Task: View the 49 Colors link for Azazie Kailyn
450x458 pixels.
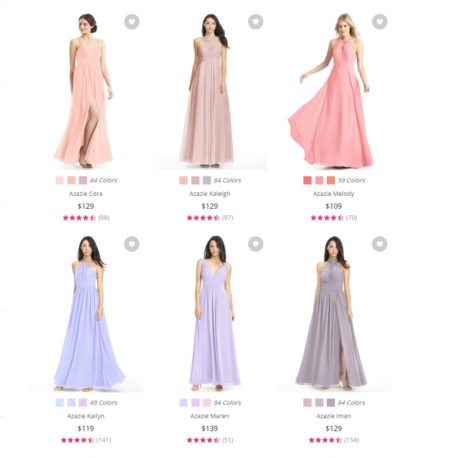Action: [104, 403]
